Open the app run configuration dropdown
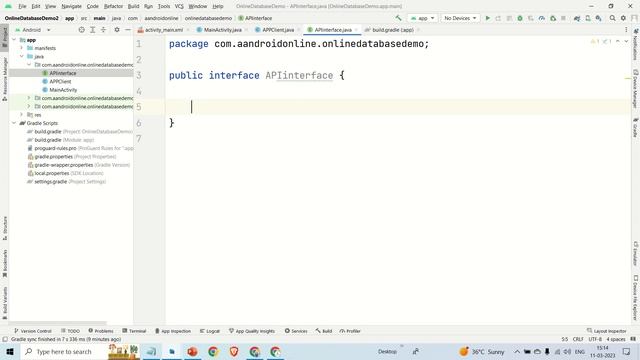The width and height of the screenshot is (640, 360). [422, 18]
